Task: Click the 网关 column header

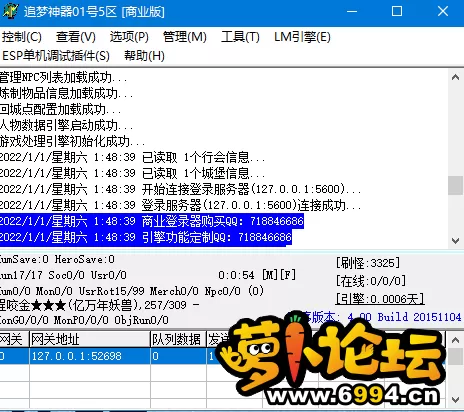Action: point(14,339)
